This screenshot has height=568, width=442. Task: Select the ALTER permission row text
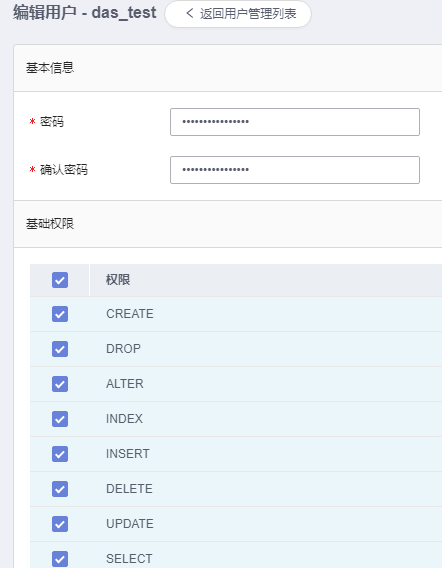point(125,384)
